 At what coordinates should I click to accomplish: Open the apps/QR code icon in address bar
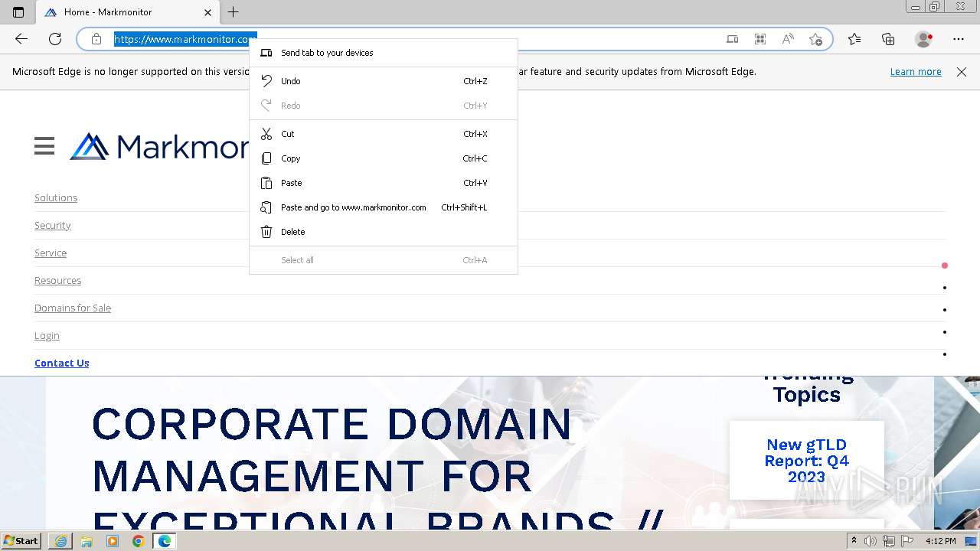760,39
